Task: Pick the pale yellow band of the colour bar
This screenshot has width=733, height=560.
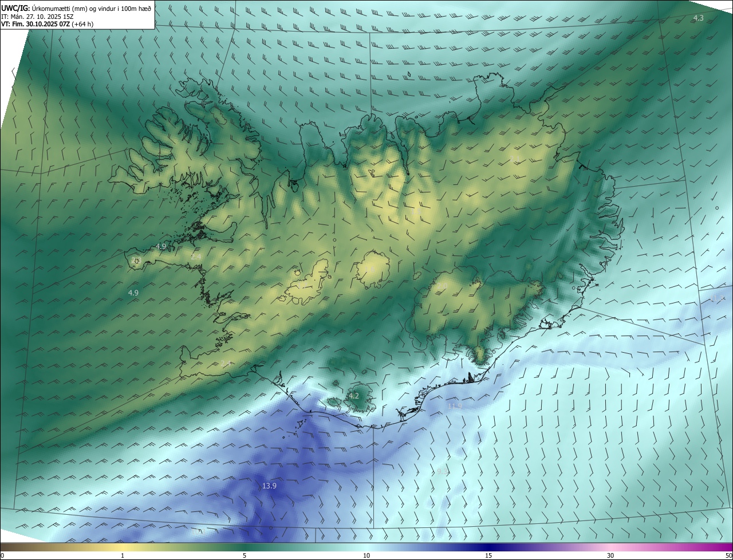Action: point(123,547)
